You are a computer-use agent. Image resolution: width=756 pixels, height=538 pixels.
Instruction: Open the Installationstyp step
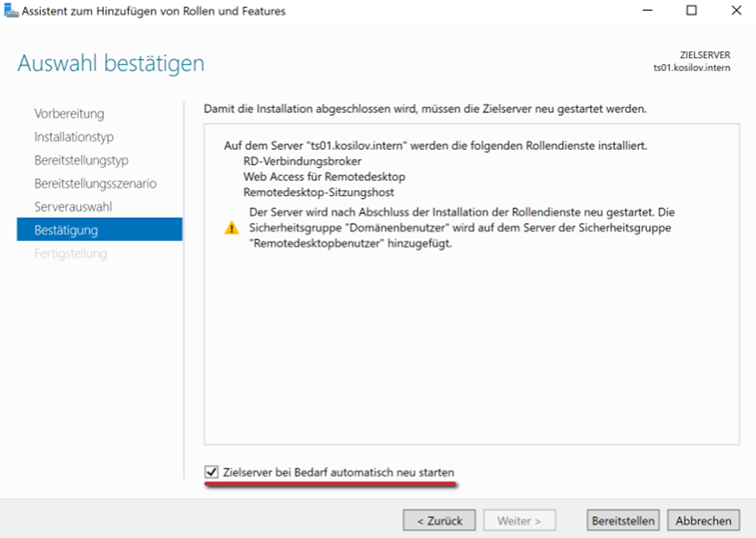(74, 137)
